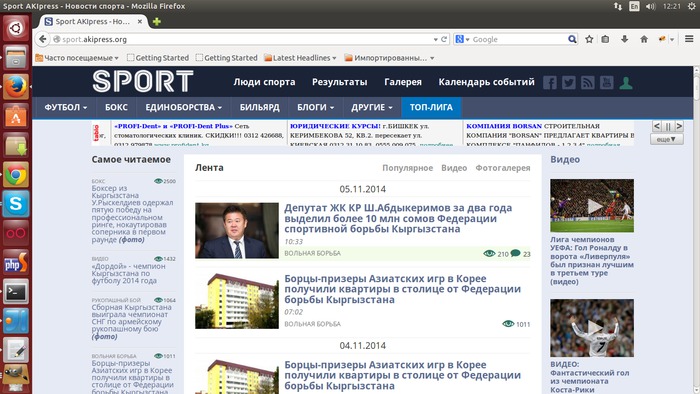Viewport: 700px width, 394px height.
Task: Go to Галерея page
Action: click(403, 82)
